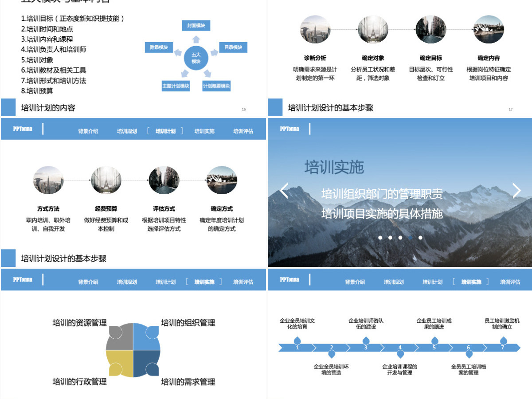Click the page number 17
The width and height of the screenshot is (532, 399).
pos(510,109)
